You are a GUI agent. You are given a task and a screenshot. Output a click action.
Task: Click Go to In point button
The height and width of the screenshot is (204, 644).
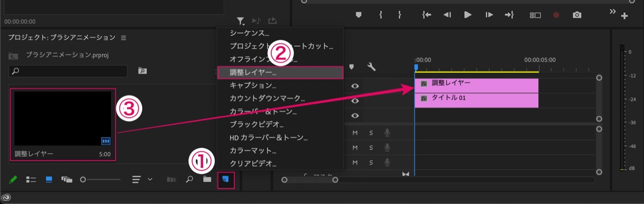427,15
